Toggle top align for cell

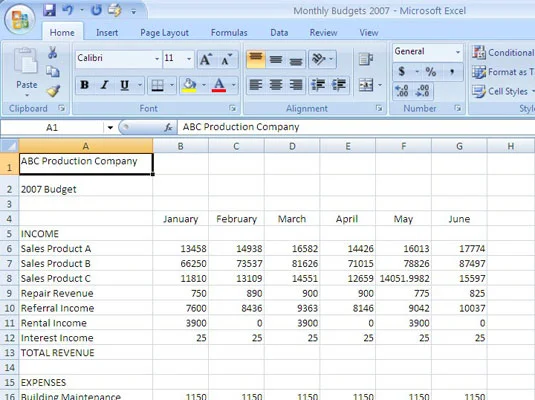[256, 59]
